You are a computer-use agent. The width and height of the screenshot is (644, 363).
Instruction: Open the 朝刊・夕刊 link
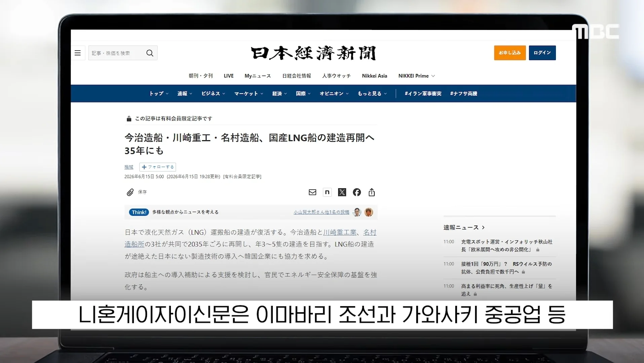click(201, 76)
